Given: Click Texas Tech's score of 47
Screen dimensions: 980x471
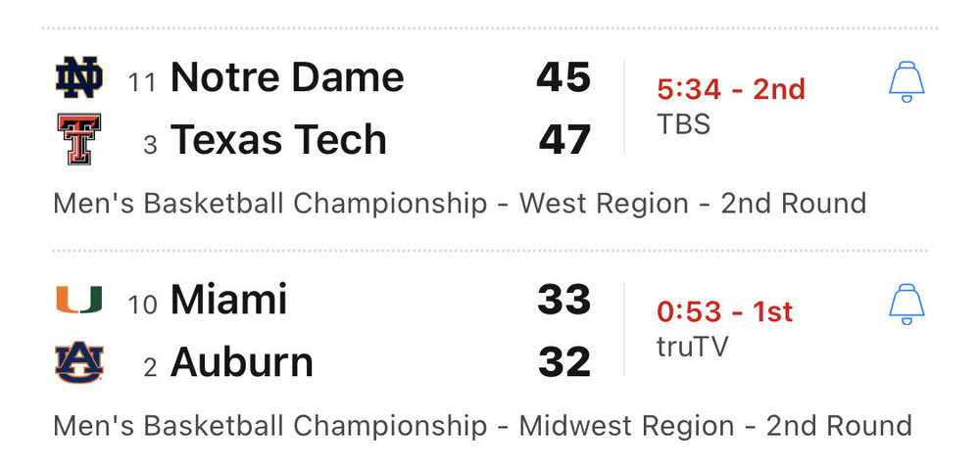Looking at the screenshot, I should [x=564, y=141].
